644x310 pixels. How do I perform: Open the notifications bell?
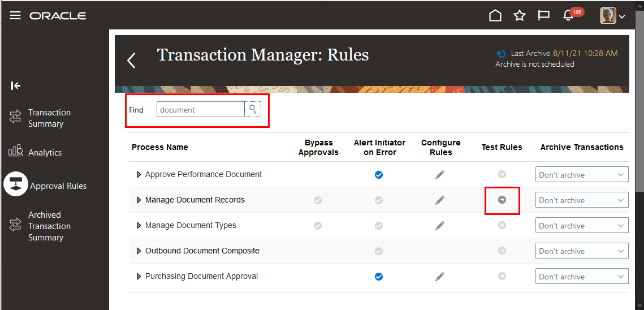(x=569, y=15)
